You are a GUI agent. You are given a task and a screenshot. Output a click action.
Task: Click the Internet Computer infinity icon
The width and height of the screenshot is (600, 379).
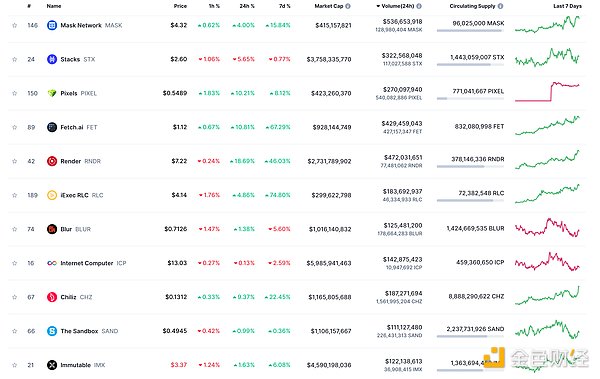[52, 263]
